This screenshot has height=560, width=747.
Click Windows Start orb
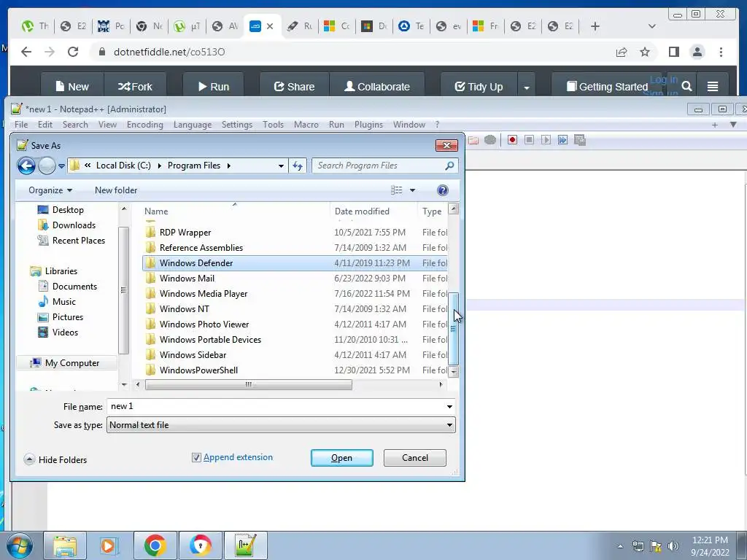coord(20,545)
